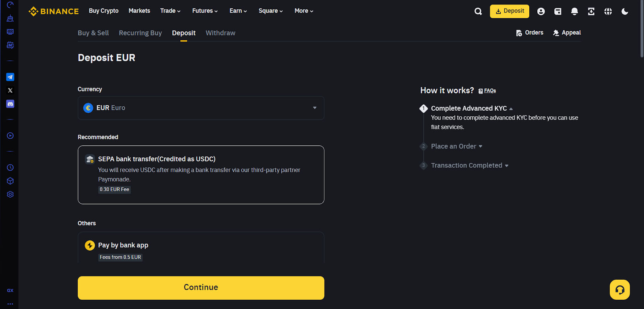Viewport: 644px width, 309px height.
Task: Expand the Square menu
Action: (x=270, y=11)
